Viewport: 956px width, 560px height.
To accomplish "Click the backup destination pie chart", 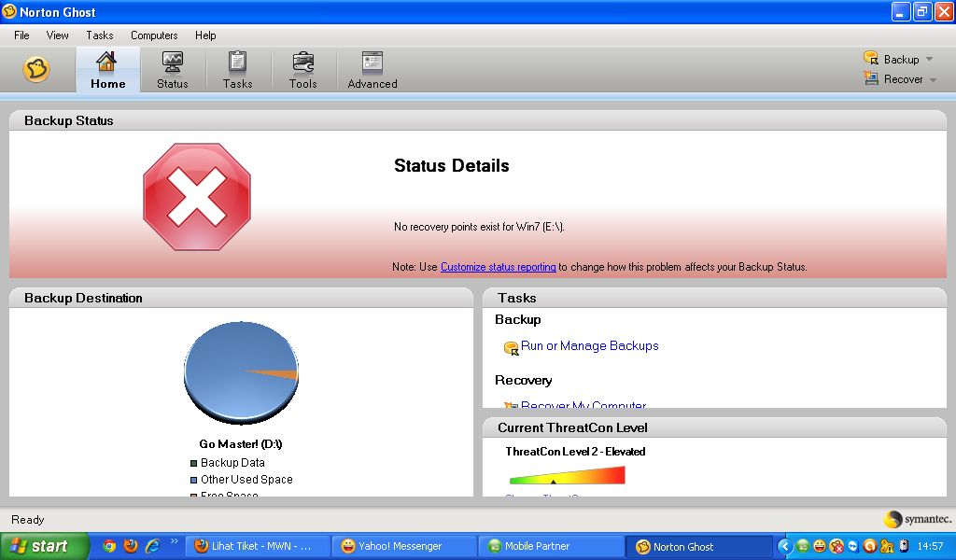I will click(x=242, y=372).
